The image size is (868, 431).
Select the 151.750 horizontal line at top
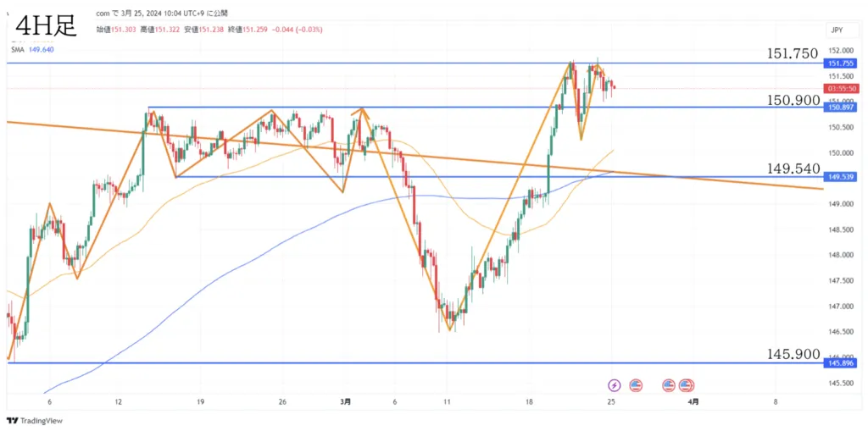(415, 63)
